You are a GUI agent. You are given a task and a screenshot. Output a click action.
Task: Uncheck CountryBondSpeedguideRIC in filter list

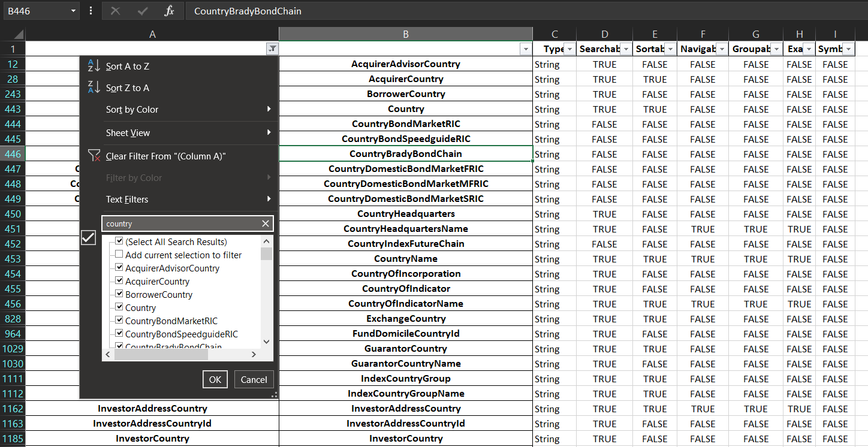point(119,334)
